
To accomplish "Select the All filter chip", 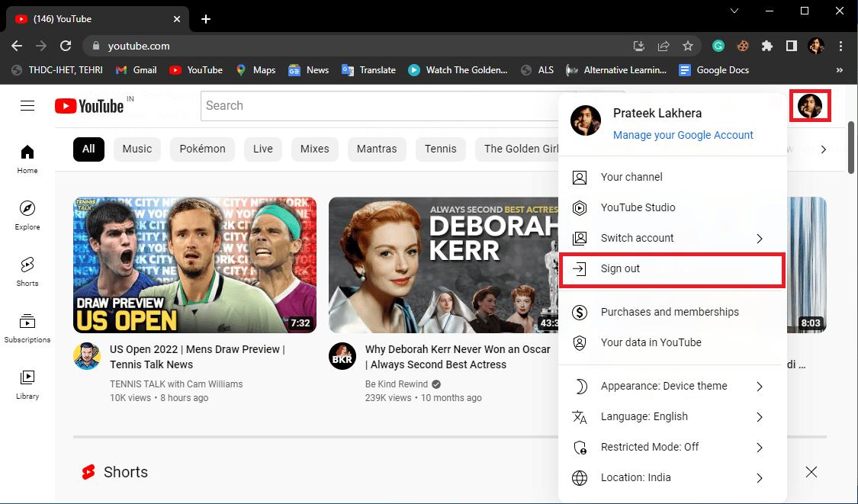I will click(x=88, y=149).
